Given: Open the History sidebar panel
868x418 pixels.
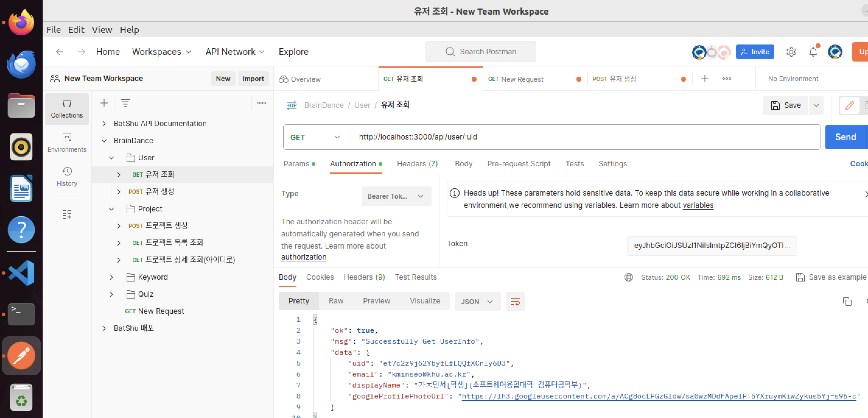Looking at the screenshot, I should tap(67, 176).
